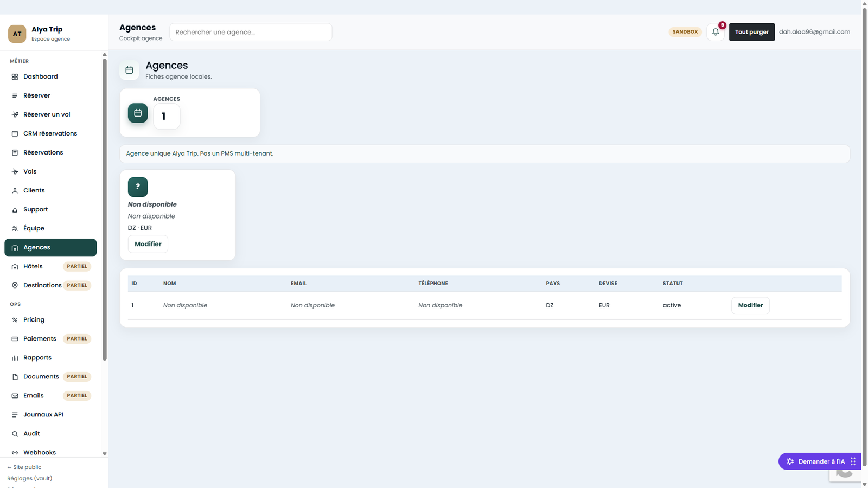Click the question mark agency tile icon
The width and height of the screenshot is (868, 488).
138,187
